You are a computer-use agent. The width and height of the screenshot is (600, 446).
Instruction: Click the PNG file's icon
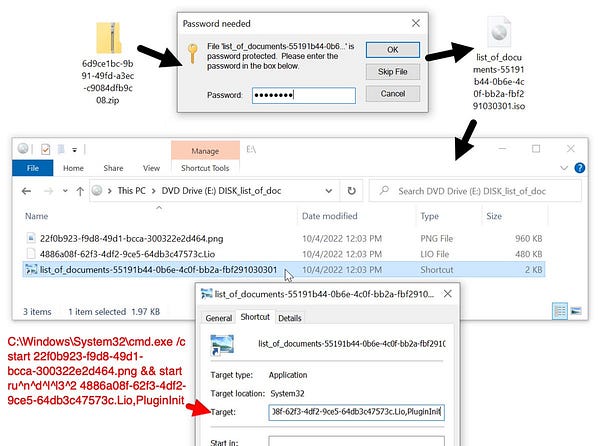click(x=31, y=238)
